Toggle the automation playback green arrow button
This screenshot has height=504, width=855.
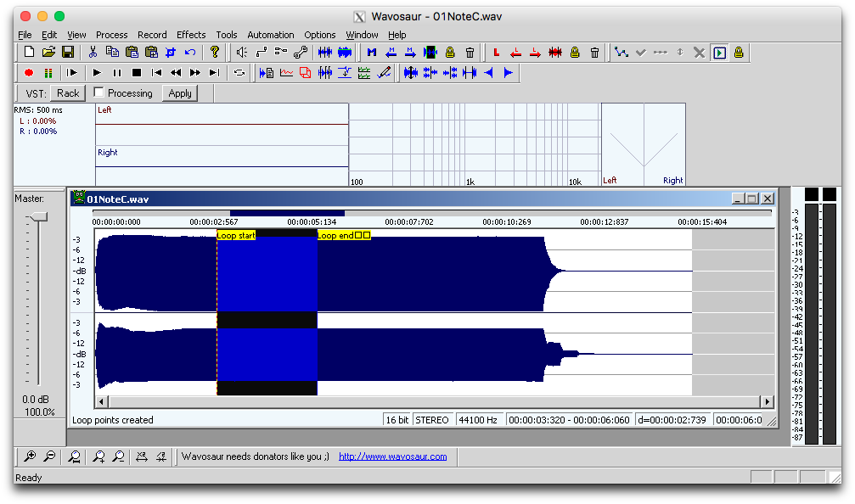719,53
